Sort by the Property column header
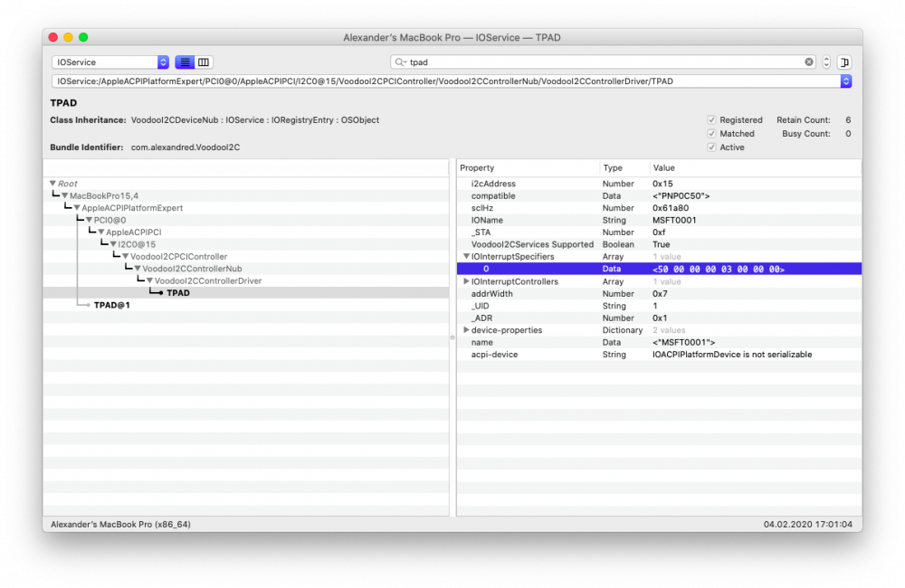The height and width of the screenshot is (588, 905). (529, 168)
